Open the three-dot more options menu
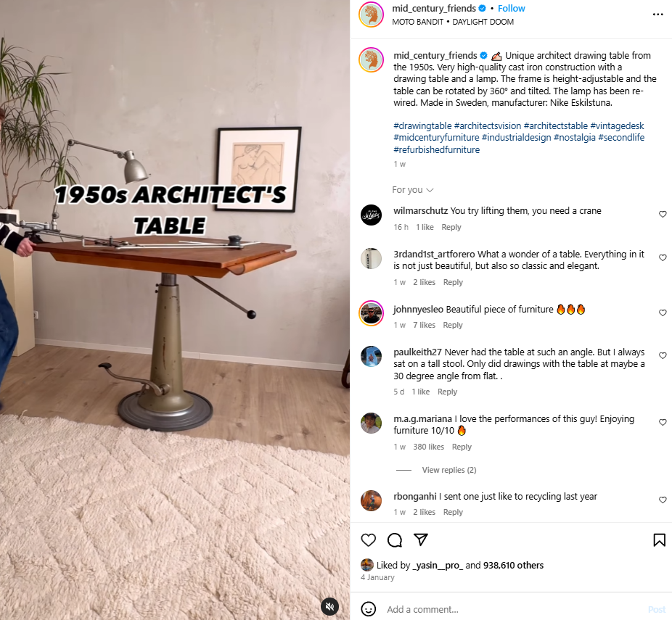This screenshot has height=620, width=672. tap(658, 15)
